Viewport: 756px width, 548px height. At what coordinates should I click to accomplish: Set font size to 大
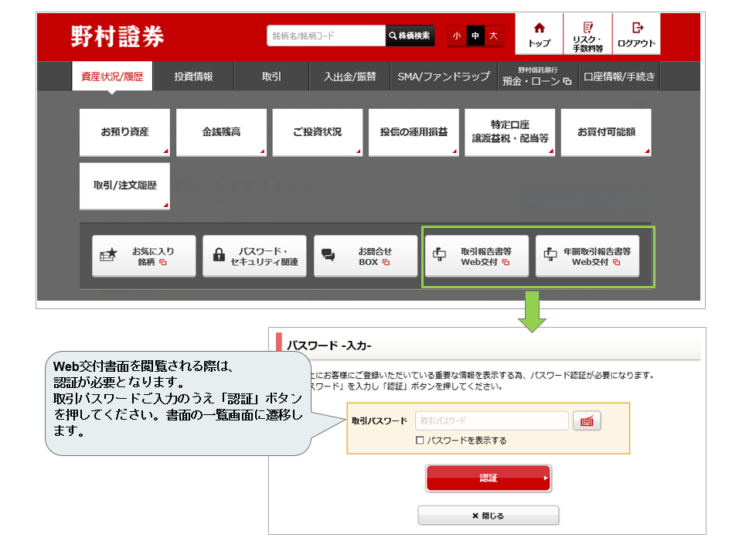[x=494, y=36]
